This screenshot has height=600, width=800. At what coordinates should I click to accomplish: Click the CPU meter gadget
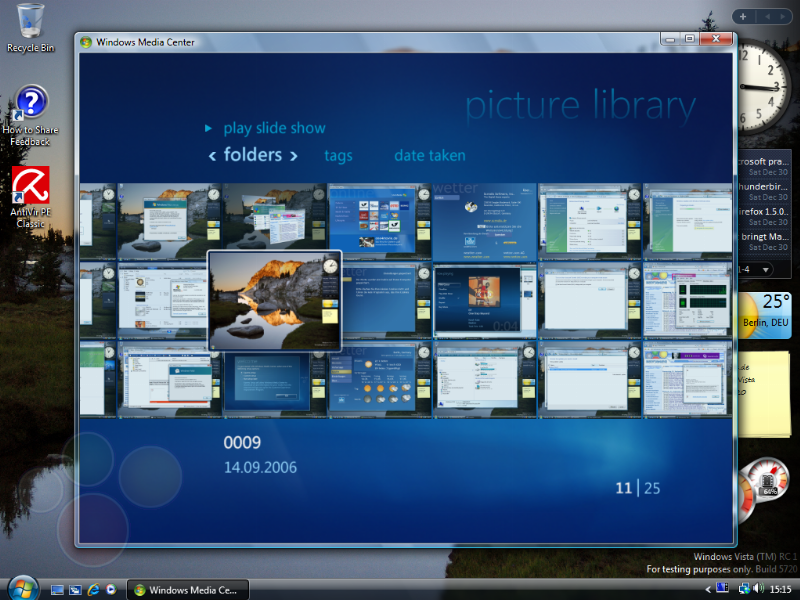764,491
